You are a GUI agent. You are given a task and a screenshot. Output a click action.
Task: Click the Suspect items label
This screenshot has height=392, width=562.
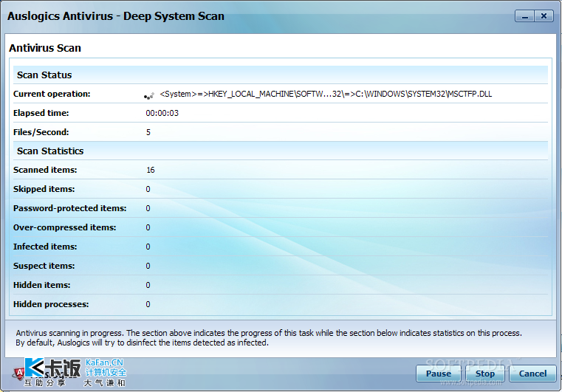[x=44, y=266]
